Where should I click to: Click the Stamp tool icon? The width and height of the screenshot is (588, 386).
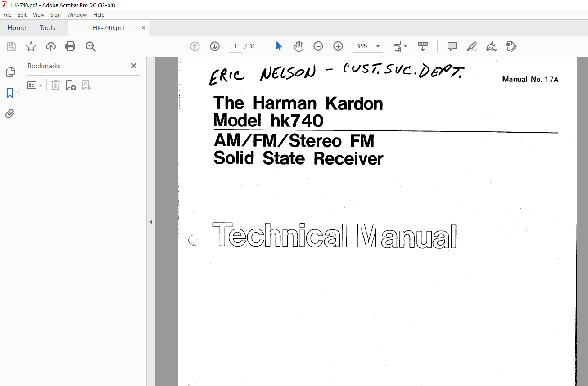click(x=511, y=46)
